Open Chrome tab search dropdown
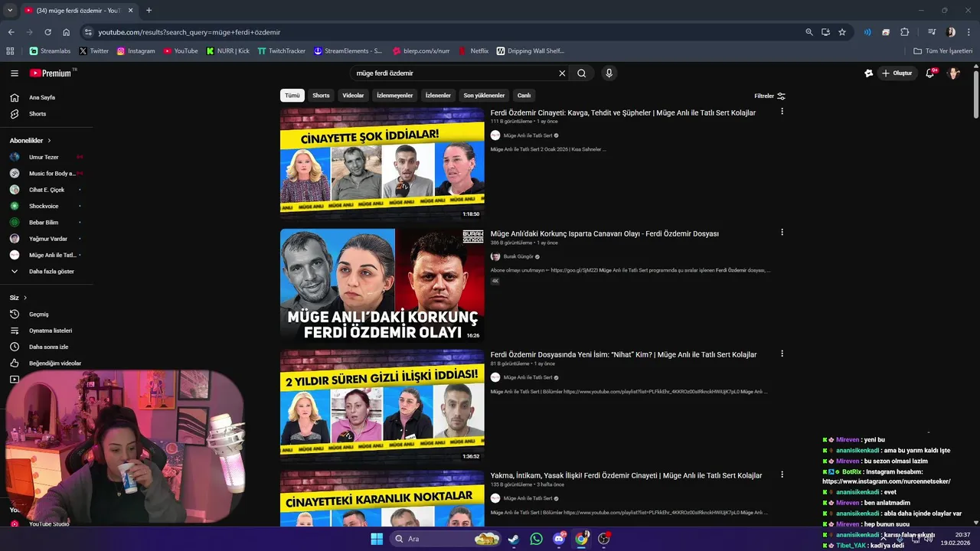980x551 pixels. 10,11
